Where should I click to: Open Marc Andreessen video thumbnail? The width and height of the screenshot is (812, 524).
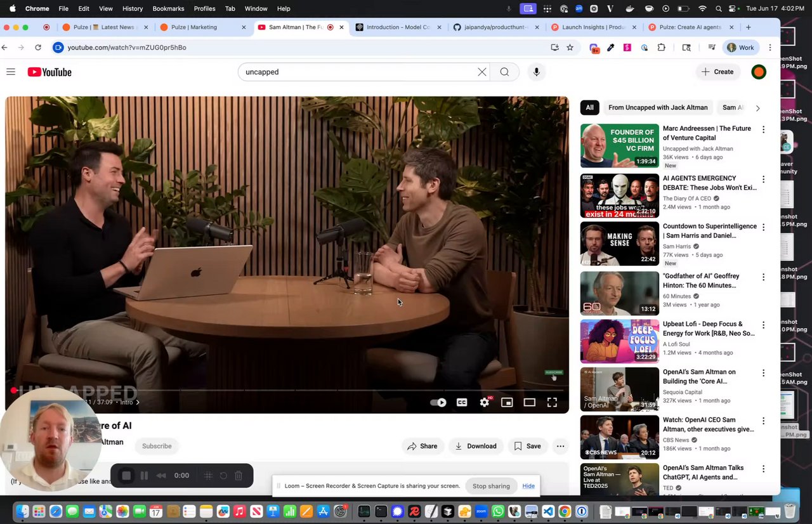point(620,146)
